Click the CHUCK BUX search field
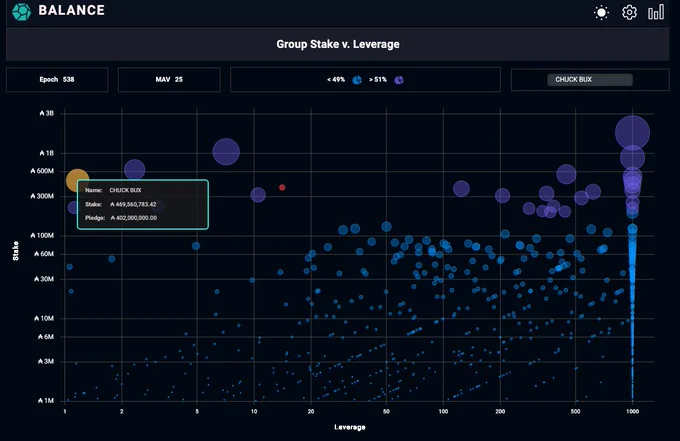The width and height of the screenshot is (680, 441). [590, 79]
